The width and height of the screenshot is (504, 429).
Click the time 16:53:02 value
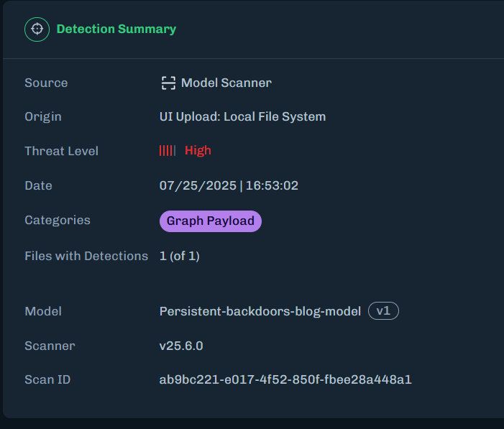tap(272, 185)
